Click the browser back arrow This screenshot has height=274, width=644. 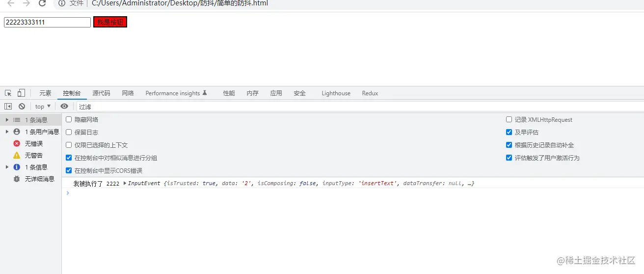click(11, 3)
